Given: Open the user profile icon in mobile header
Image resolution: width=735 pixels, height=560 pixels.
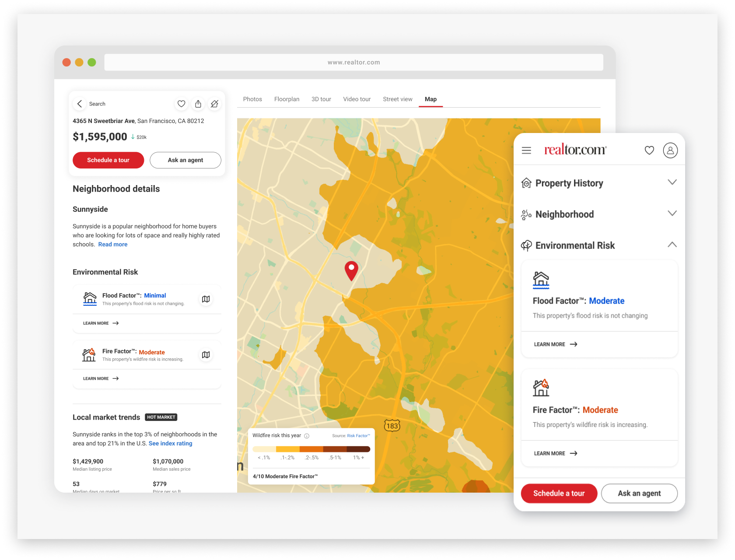Looking at the screenshot, I should (x=670, y=150).
